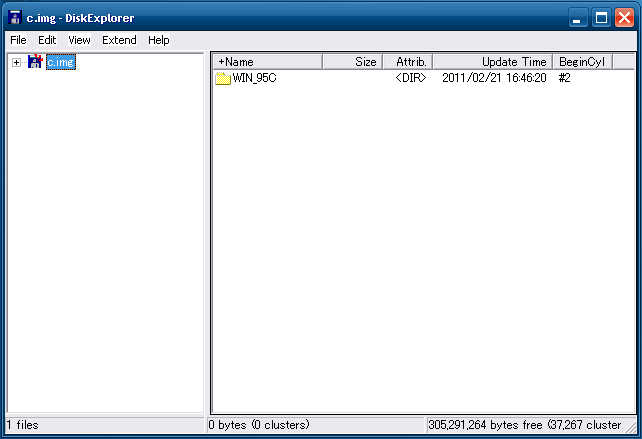This screenshot has width=642, height=439.
Task: Click the #2 BeginCyl value
Action: point(564,78)
